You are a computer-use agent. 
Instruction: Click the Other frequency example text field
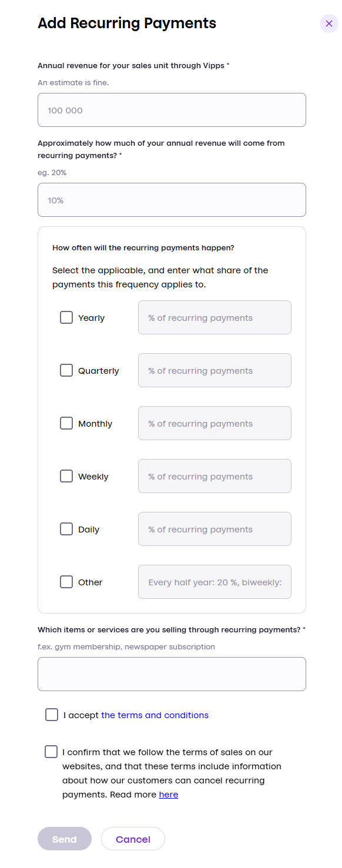214,581
